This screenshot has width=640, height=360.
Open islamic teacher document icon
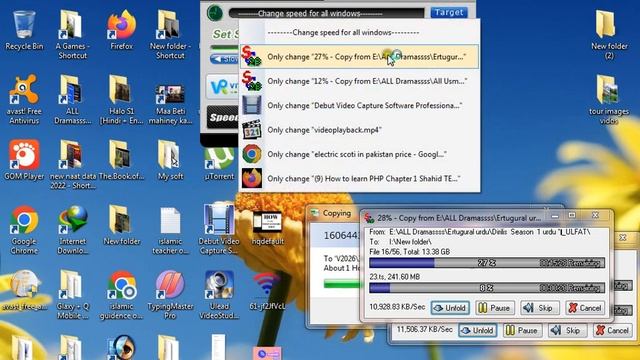(170, 230)
